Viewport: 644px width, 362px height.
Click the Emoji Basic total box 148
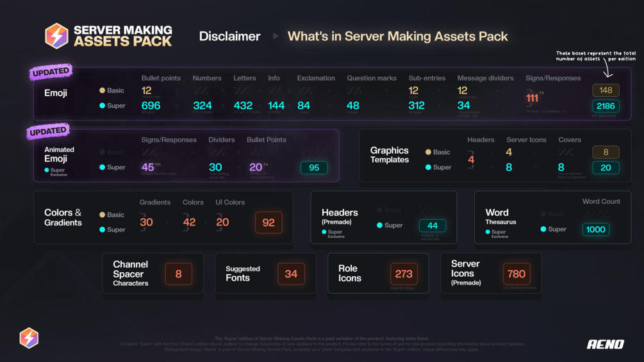(x=606, y=90)
